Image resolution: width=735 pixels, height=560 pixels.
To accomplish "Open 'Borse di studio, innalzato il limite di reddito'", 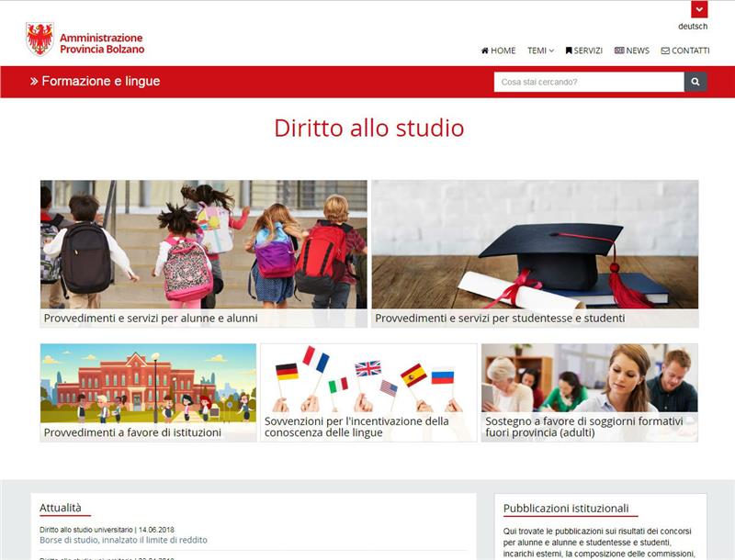I will pos(123,541).
